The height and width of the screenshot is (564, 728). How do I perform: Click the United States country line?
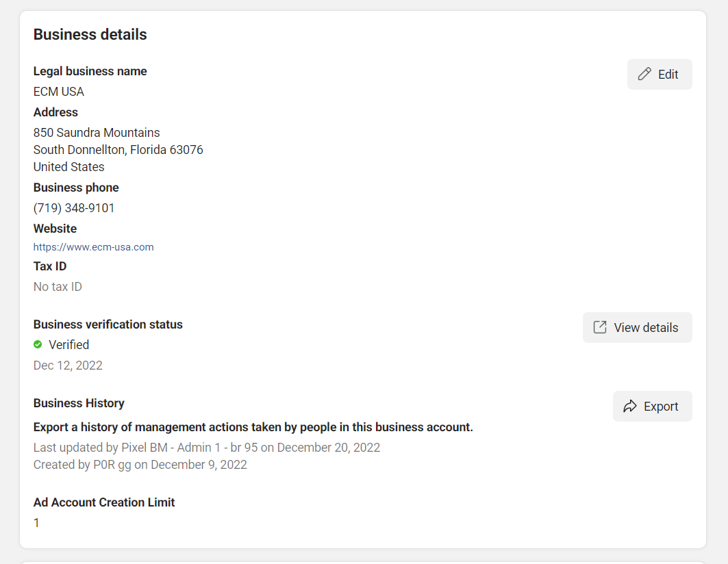click(x=68, y=167)
